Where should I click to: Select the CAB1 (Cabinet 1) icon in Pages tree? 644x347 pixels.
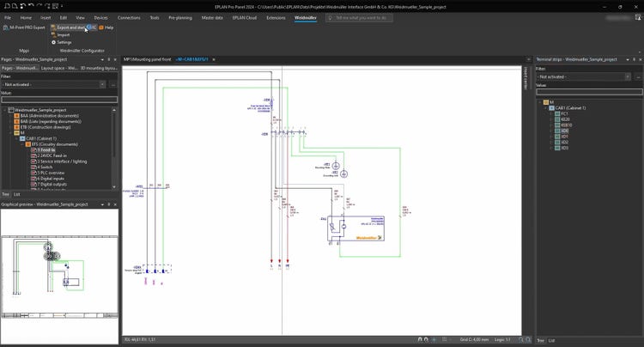pyautogui.click(x=21, y=137)
